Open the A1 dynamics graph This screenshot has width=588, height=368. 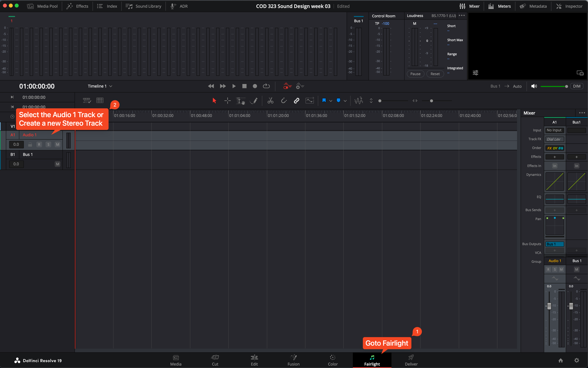pos(555,182)
